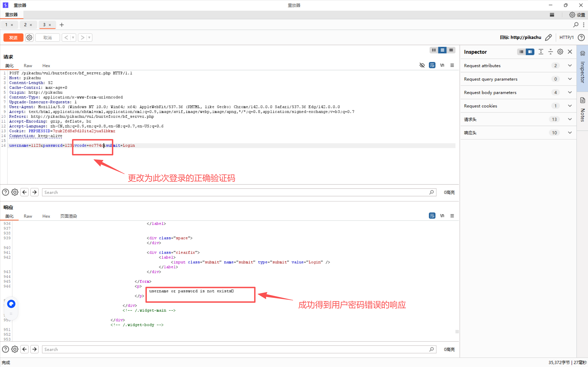The width and height of the screenshot is (588, 367).
Task: Open request panel hamburger menu
Action: click(x=452, y=65)
